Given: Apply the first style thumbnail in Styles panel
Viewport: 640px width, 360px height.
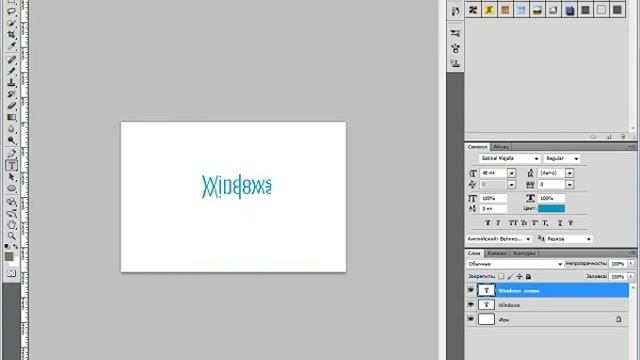Looking at the screenshot, I should click(x=473, y=10).
